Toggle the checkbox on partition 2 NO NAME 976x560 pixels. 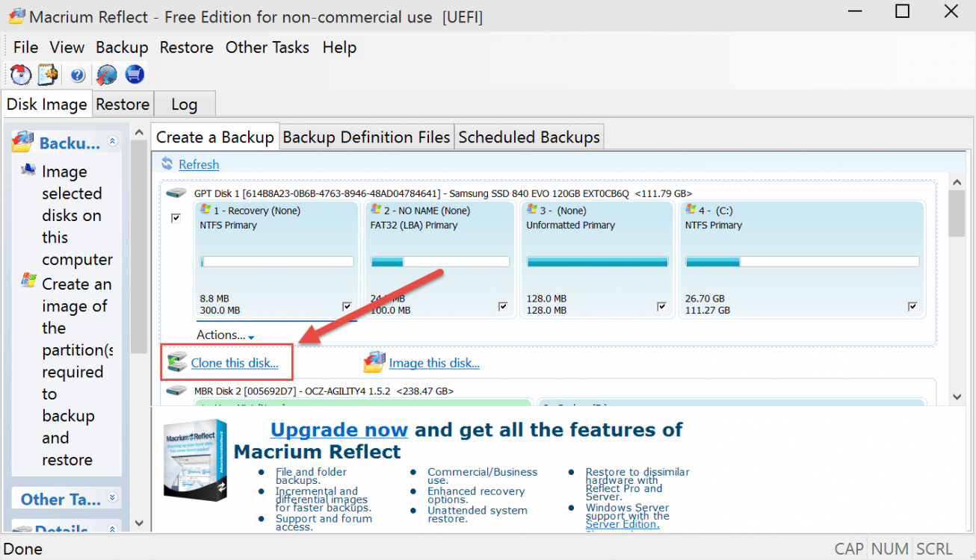(504, 306)
